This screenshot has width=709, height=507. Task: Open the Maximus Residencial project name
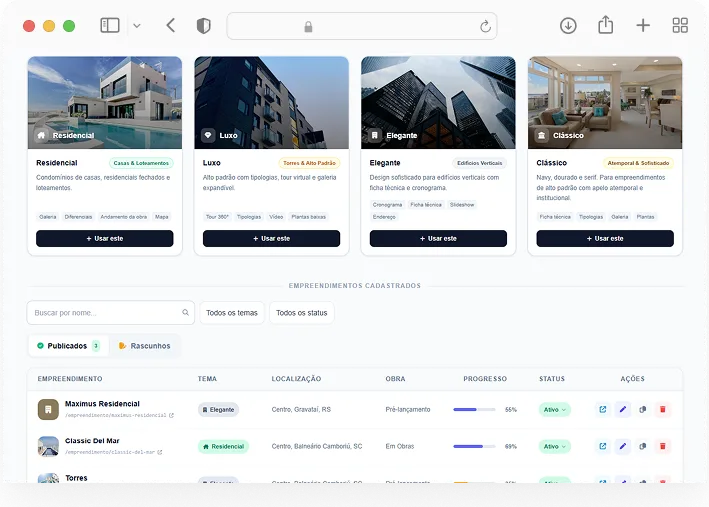102,403
